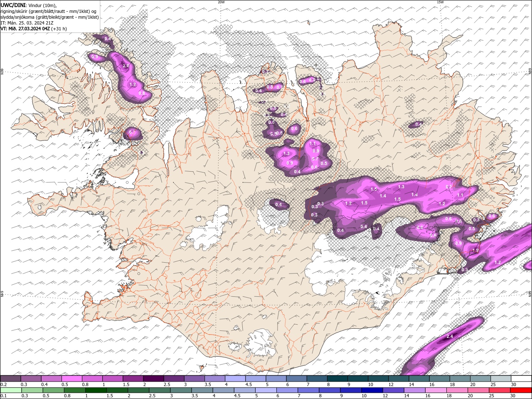
Task: Click the 0.2 legend scale label
Action: coord(3,384)
